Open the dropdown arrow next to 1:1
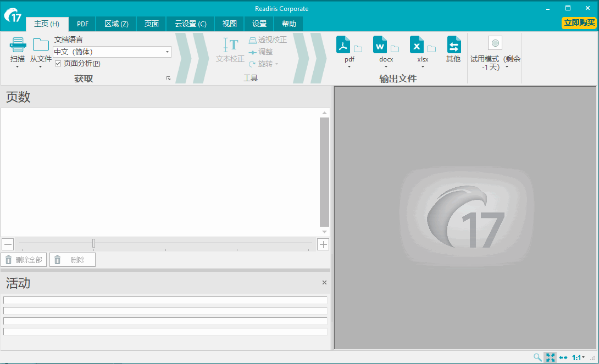This screenshot has width=599, height=364. coord(583,357)
